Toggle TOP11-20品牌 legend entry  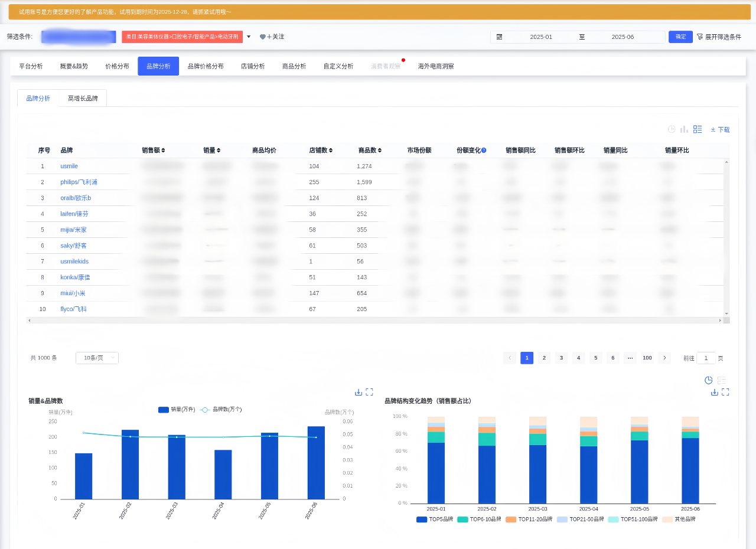[529, 519]
